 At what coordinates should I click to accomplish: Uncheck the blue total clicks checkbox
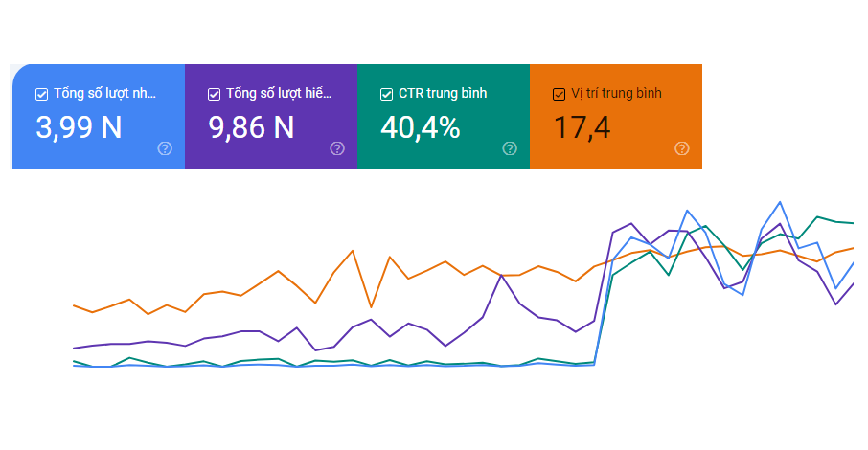(x=41, y=94)
